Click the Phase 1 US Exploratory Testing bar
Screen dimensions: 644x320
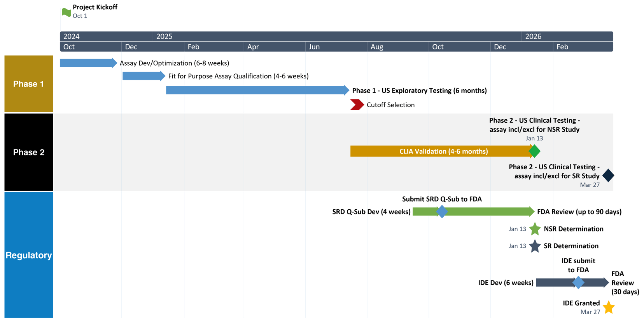257,90
